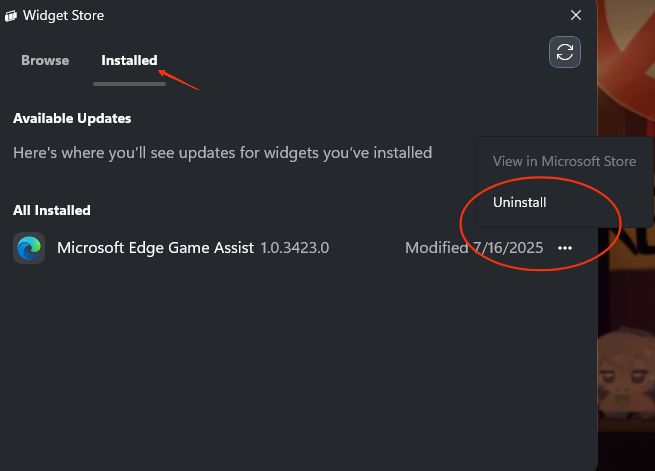Close the Widget Store window
This screenshot has height=471, width=655.
pyautogui.click(x=576, y=15)
